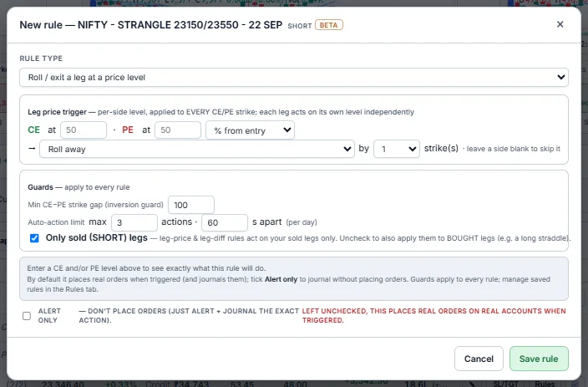Open the Rule type dropdown

(x=294, y=78)
